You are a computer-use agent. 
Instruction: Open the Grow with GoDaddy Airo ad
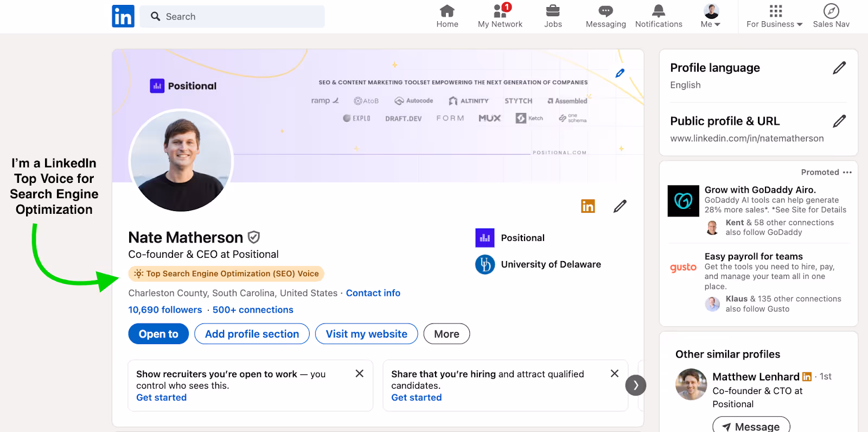pyautogui.click(x=760, y=190)
